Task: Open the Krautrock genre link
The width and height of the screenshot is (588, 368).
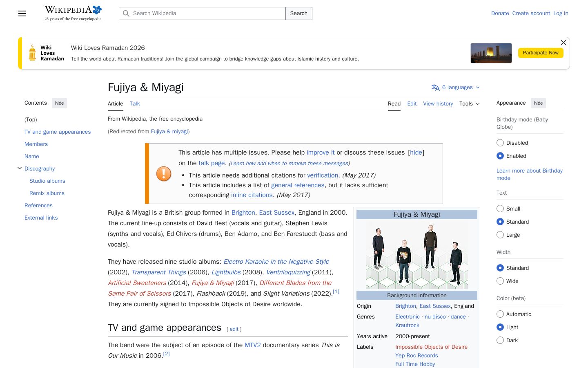Action: coord(407,325)
